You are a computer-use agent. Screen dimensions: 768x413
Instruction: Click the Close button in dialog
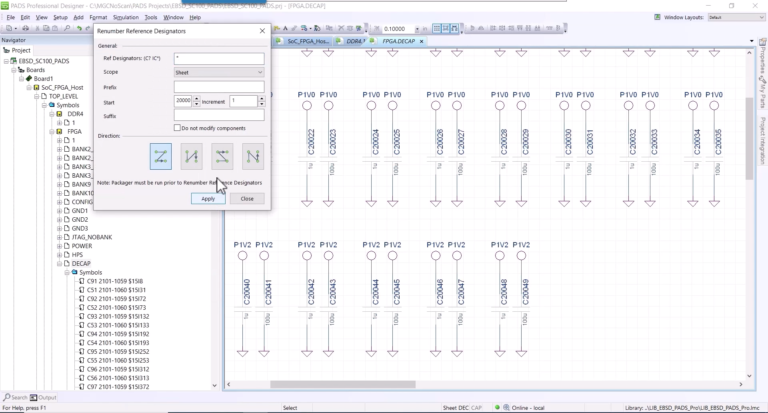click(x=247, y=198)
